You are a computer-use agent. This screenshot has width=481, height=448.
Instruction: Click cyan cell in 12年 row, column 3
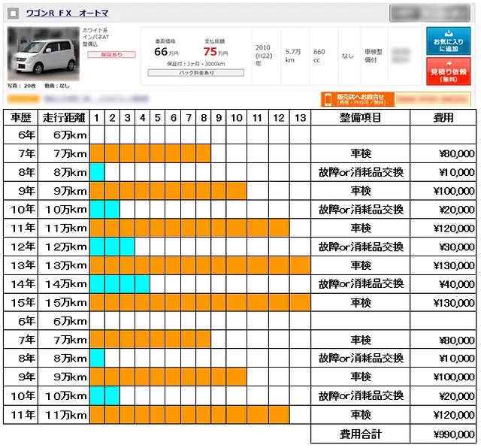tap(127, 247)
